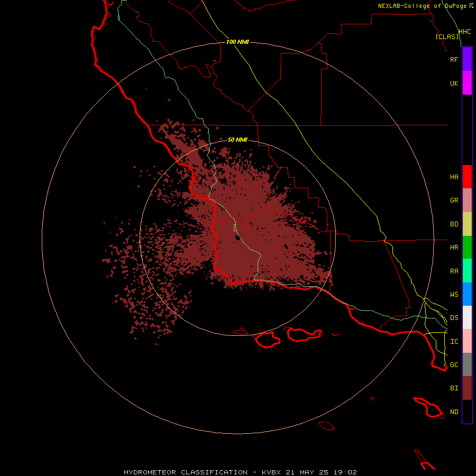Click the DS legend label
This screenshot has height=476, width=476.
[x=454, y=318]
